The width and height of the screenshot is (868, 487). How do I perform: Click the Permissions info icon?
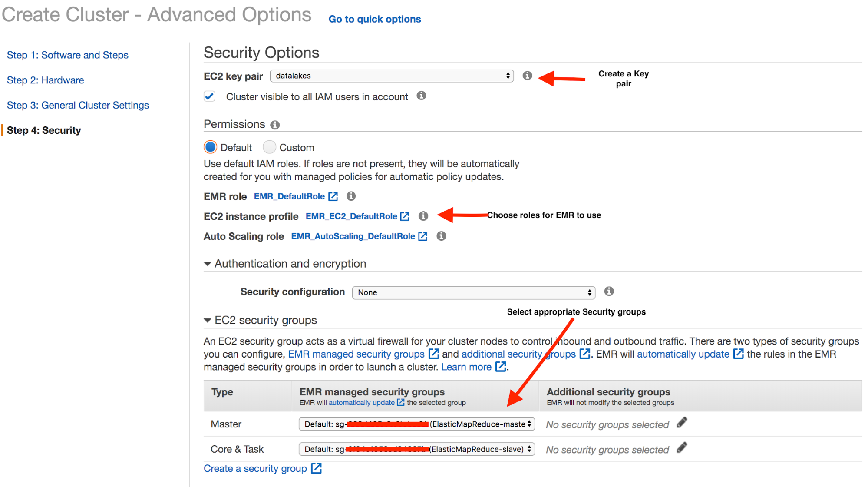(x=275, y=125)
